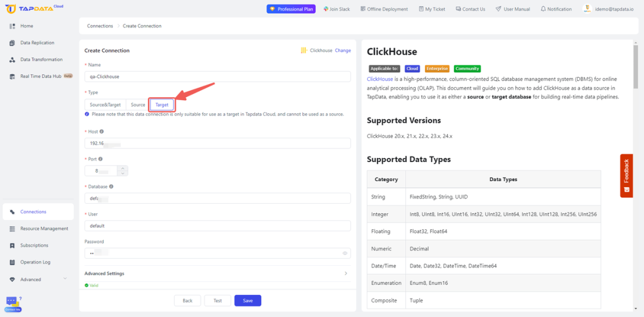The image size is (644, 317).
Task: Click the User input field
Action: coord(218,226)
